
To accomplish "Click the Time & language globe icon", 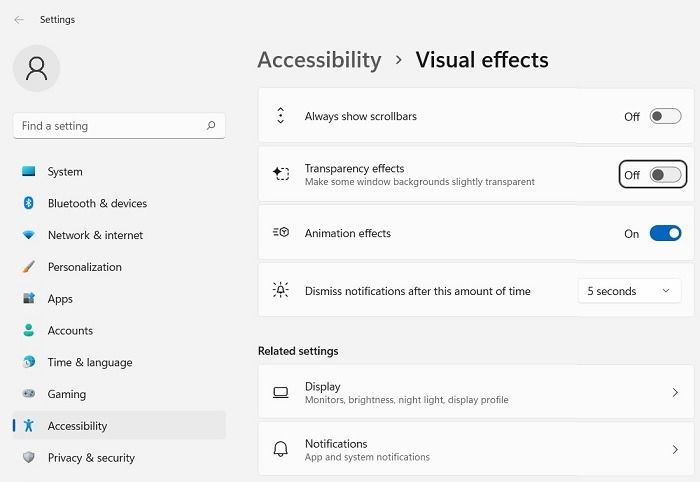I will coord(29,362).
